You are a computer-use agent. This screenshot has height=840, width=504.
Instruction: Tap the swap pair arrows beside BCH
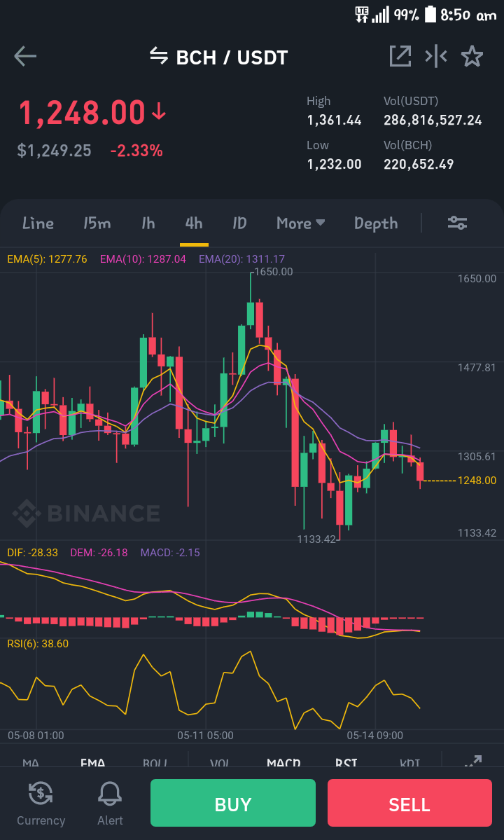pyautogui.click(x=158, y=55)
